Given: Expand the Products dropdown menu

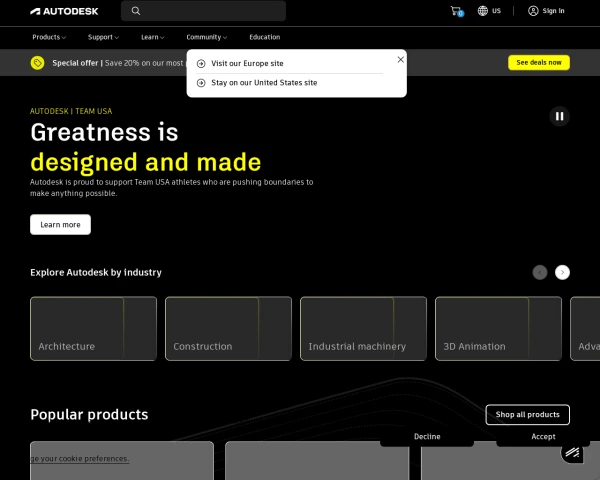Looking at the screenshot, I should (x=49, y=37).
